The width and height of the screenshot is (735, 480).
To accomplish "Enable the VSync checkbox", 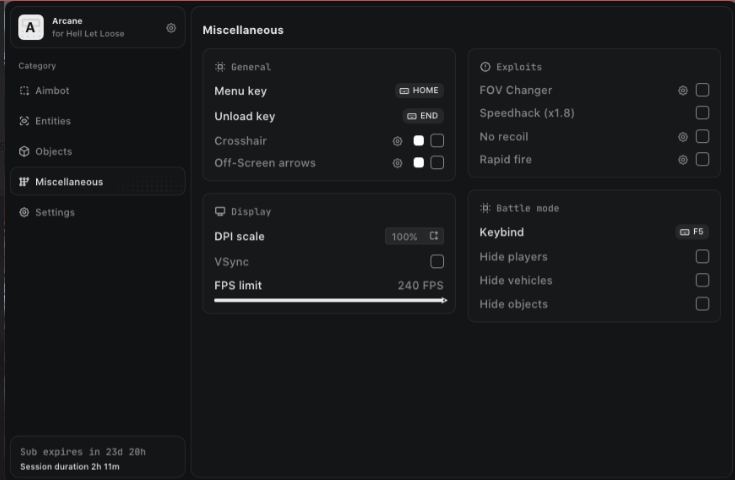I will click(x=437, y=262).
